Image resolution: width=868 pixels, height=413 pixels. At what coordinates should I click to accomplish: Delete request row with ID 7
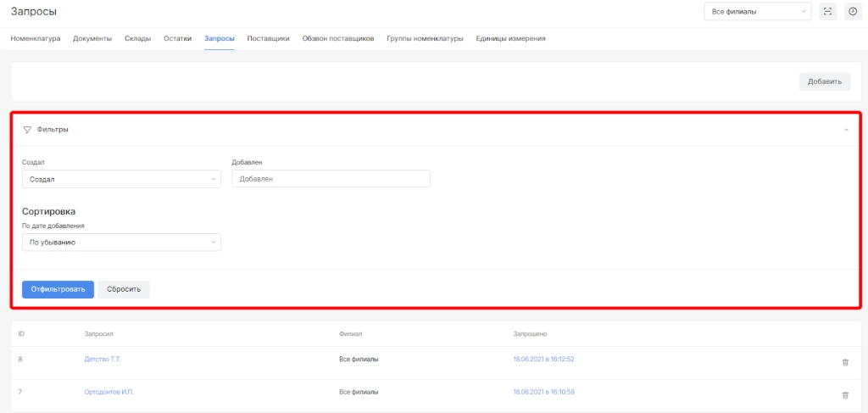[844, 395]
